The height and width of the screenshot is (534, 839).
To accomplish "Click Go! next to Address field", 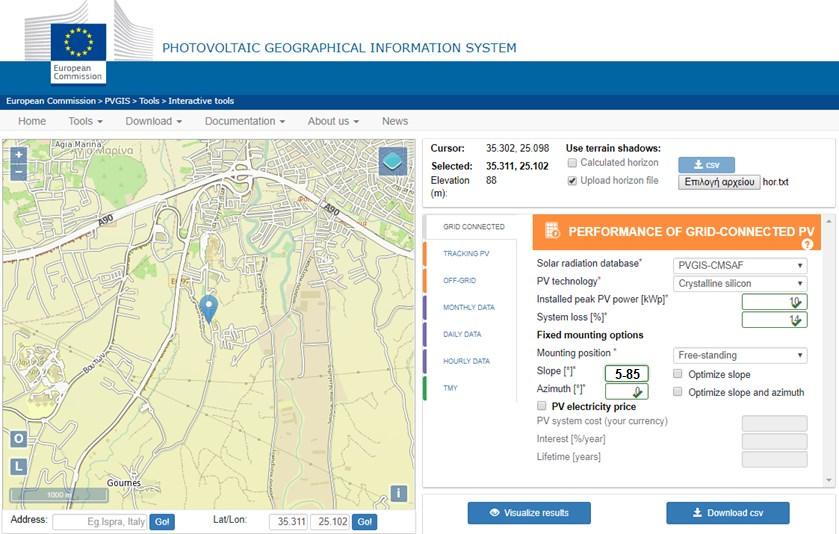I will tap(162, 522).
